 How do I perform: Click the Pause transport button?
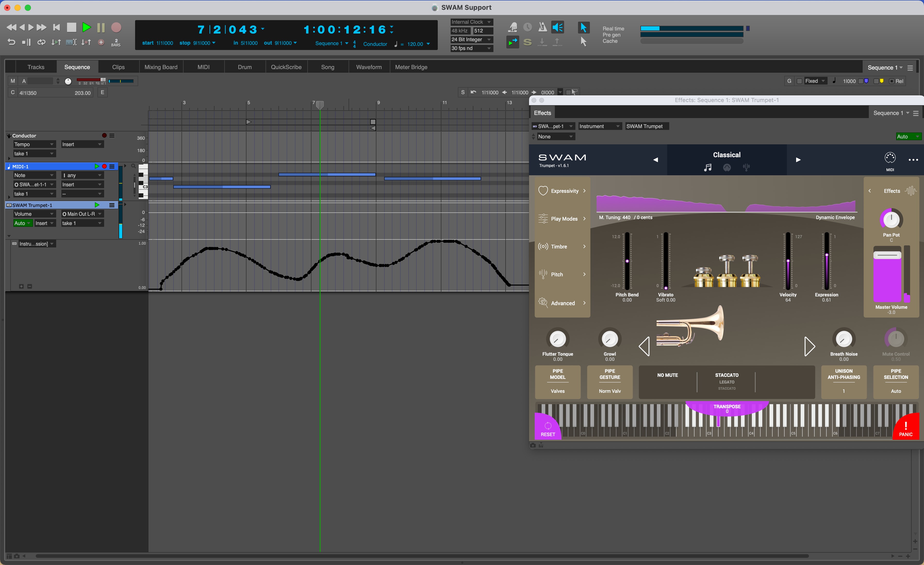(x=101, y=27)
